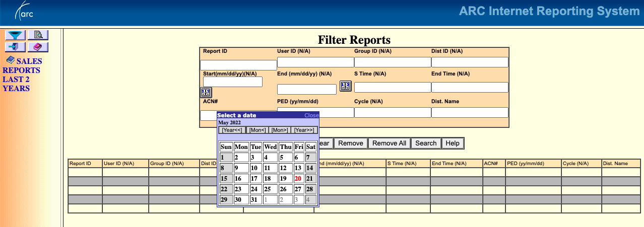This screenshot has width=644, height=227.
Task: Open the Start date calendar picker icon
Action: 206,92
